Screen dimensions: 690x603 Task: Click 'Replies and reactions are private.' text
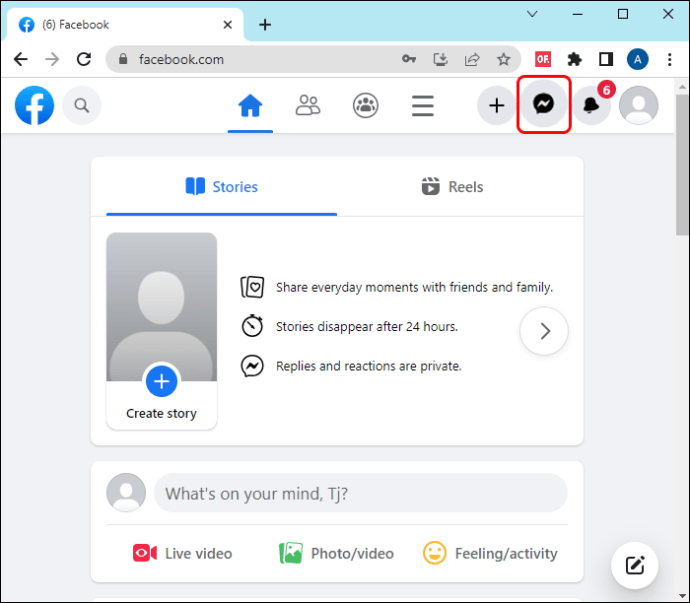[369, 366]
